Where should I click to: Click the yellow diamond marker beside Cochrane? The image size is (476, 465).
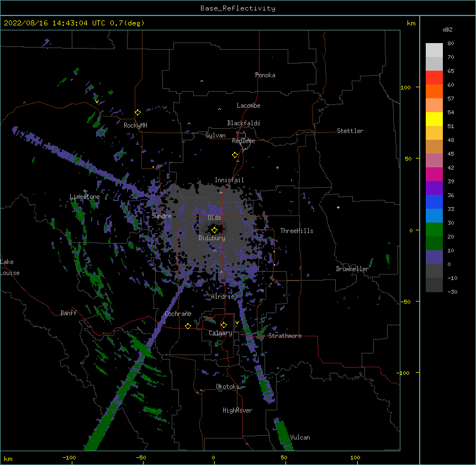coord(188,326)
